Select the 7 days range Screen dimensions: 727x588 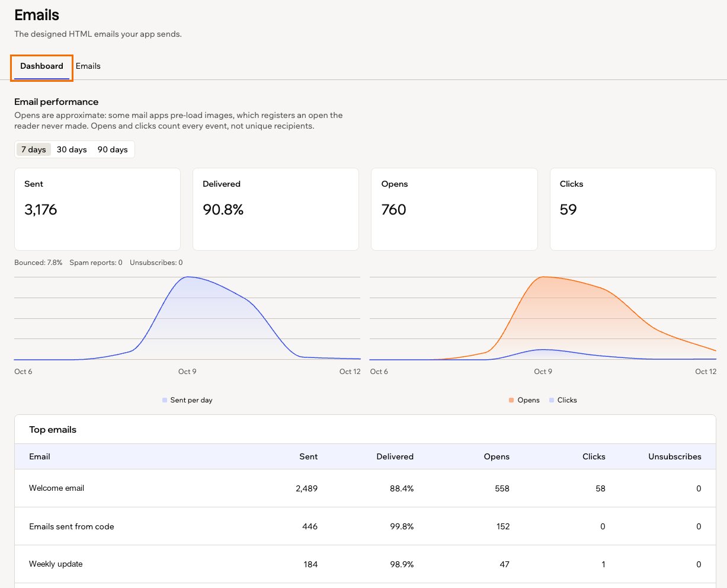click(x=34, y=149)
